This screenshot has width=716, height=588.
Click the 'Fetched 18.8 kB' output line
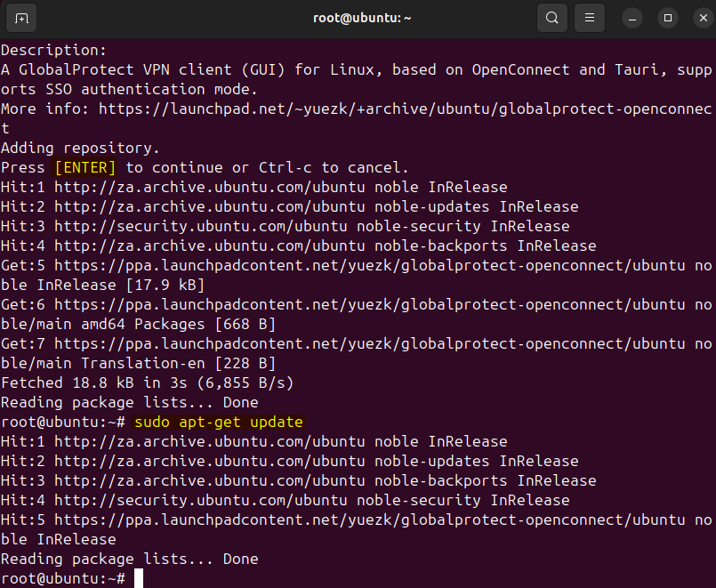tap(147, 383)
